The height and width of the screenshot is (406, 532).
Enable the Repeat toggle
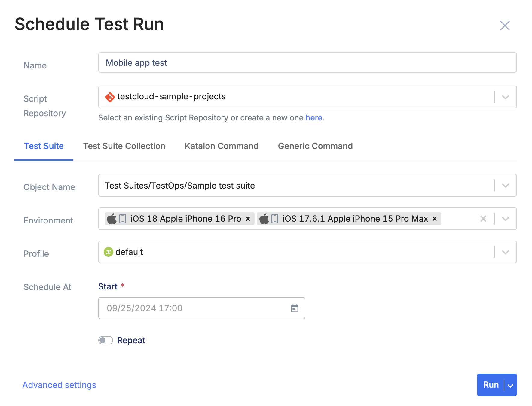[105, 340]
